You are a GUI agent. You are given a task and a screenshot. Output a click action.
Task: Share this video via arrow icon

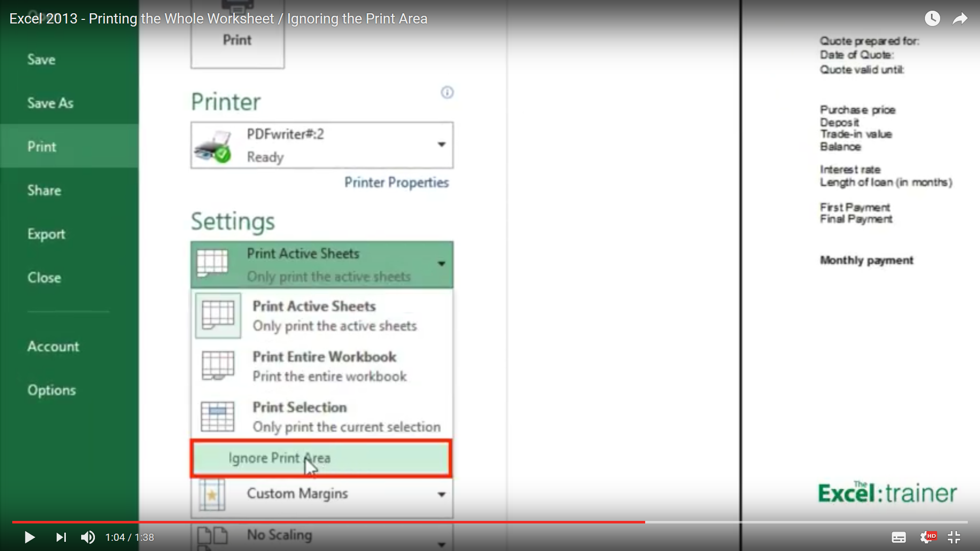(960, 19)
